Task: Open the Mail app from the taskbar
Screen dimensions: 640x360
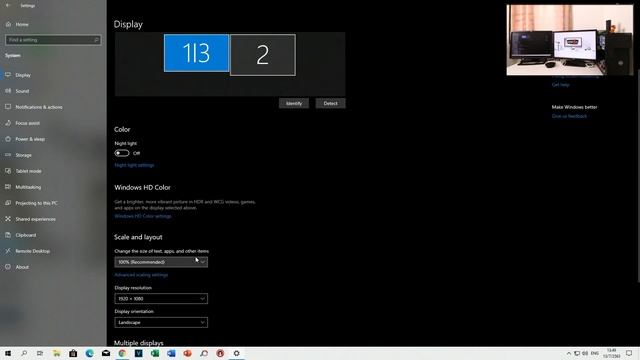Action: [x=106, y=353]
